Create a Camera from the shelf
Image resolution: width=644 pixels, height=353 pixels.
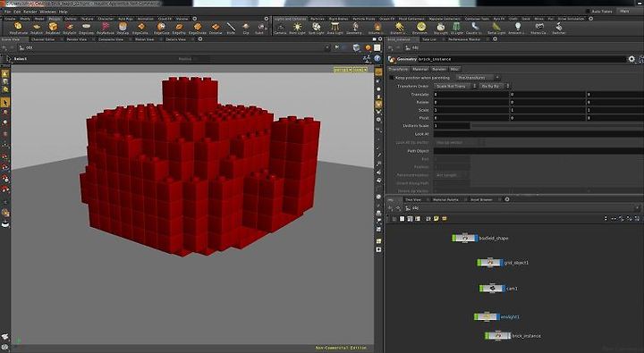(280, 29)
